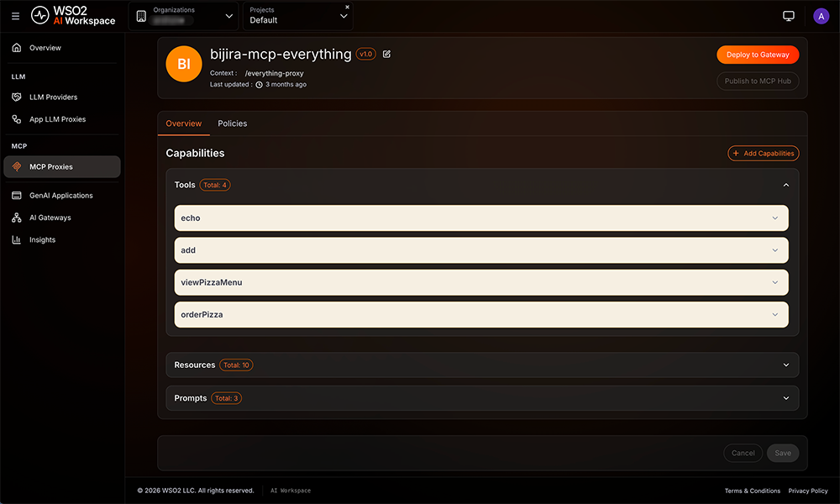The image size is (840, 504).
Task: Click the '/everything-proxy' context text
Action: [275, 73]
